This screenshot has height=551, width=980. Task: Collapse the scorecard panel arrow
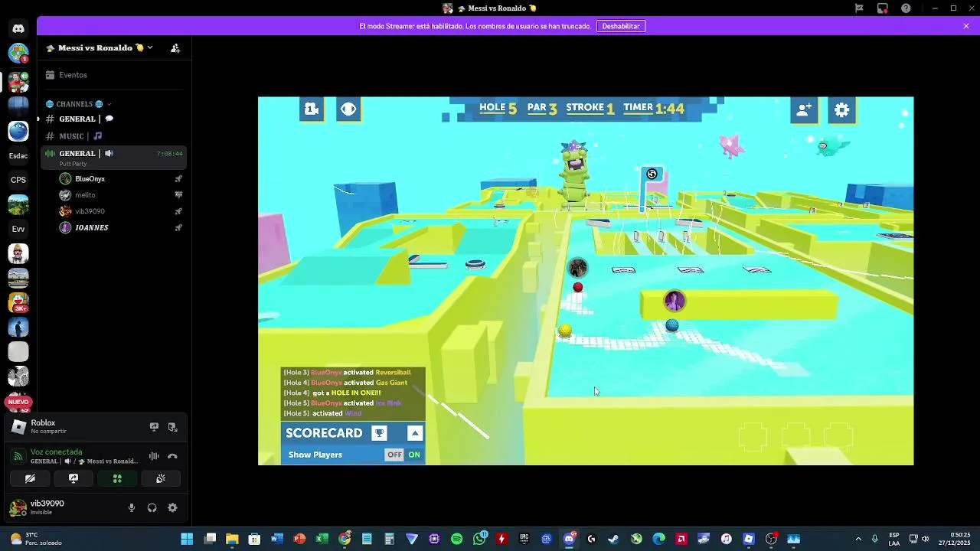pos(415,433)
